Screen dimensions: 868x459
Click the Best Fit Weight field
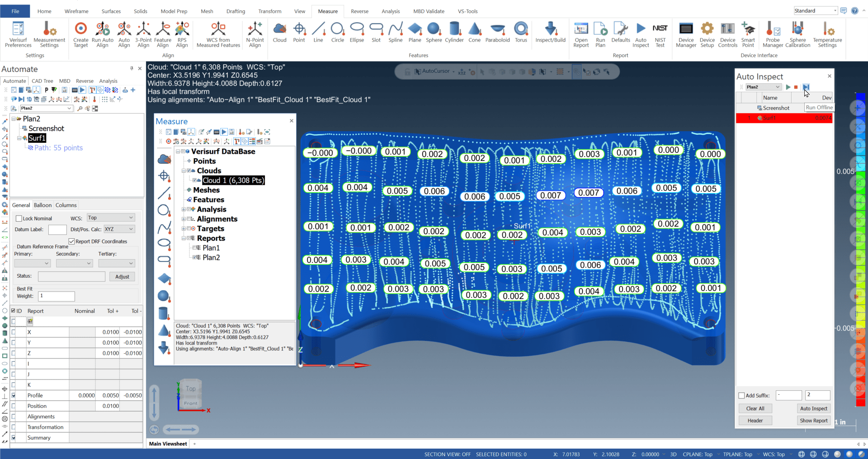[x=57, y=296]
